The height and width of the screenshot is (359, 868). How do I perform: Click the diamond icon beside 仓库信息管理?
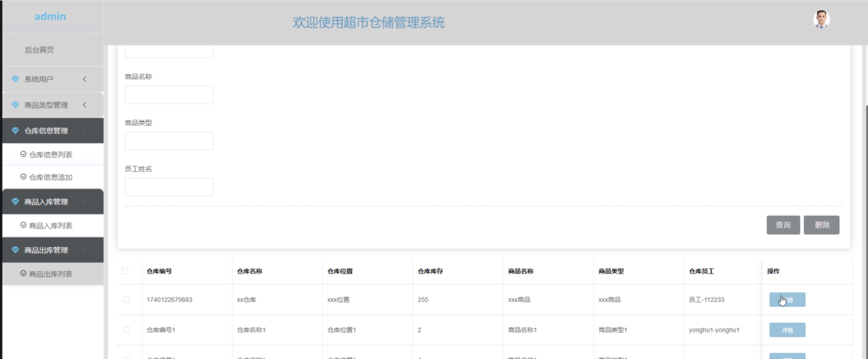16,131
